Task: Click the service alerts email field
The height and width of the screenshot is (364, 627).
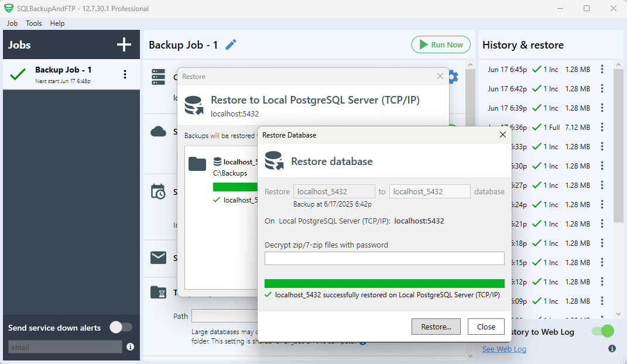Action: click(x=65, y=347)
